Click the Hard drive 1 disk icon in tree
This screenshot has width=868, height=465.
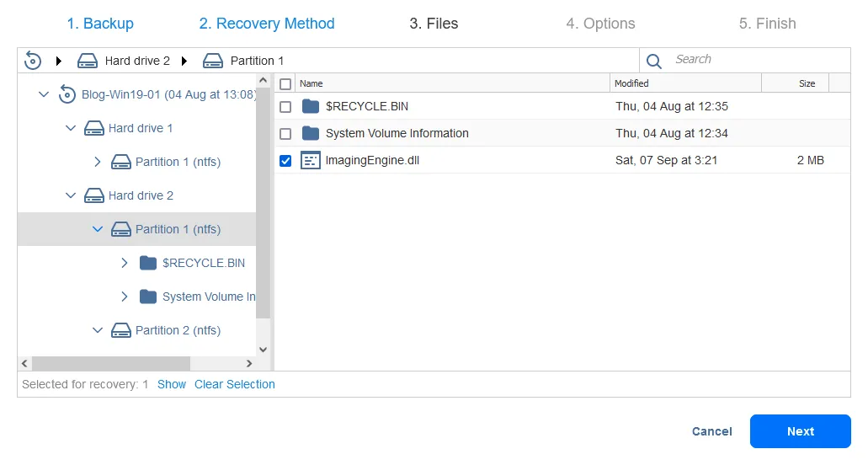(x=94, y=128)
